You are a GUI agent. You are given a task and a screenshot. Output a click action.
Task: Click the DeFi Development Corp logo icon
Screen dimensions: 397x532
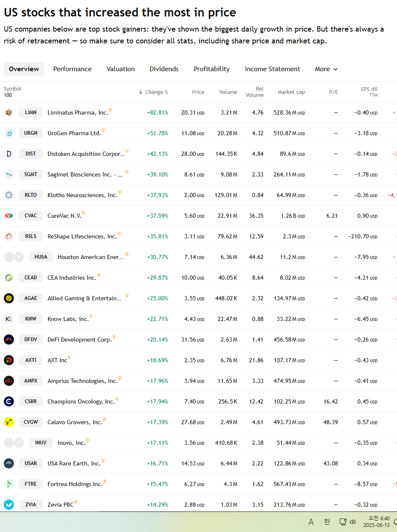(x=9, y=340)
